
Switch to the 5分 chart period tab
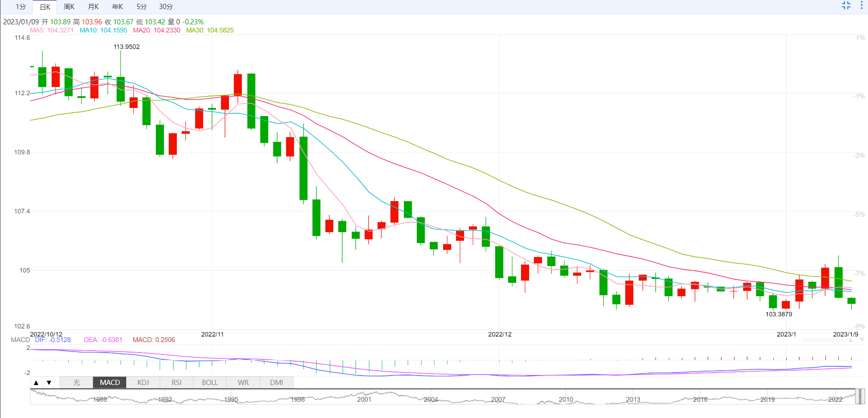coord(141,7)
